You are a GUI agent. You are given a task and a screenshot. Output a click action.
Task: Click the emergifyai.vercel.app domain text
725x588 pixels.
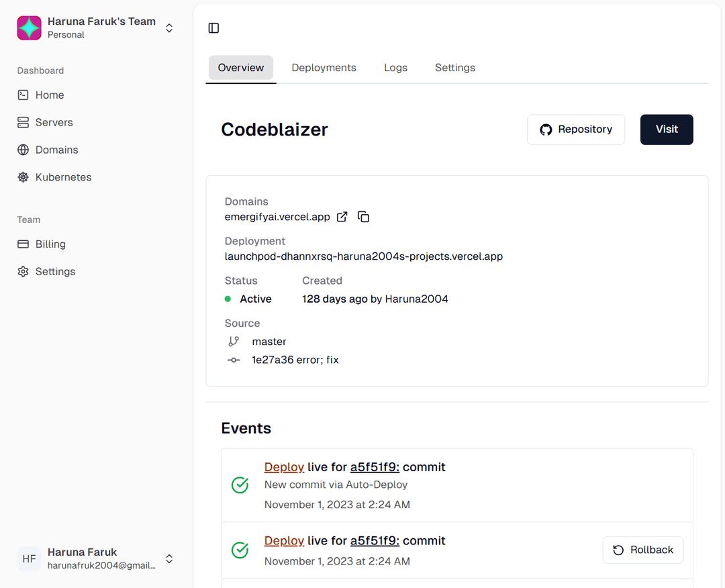(277, 217)
